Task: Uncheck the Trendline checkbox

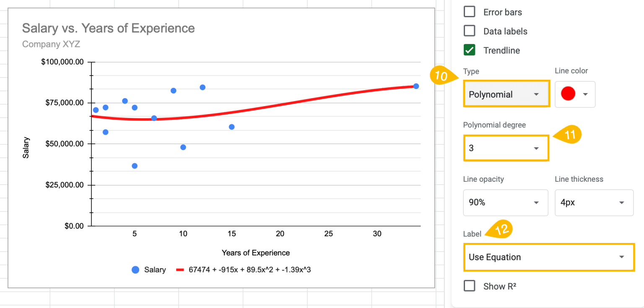Action: (470, 50)
